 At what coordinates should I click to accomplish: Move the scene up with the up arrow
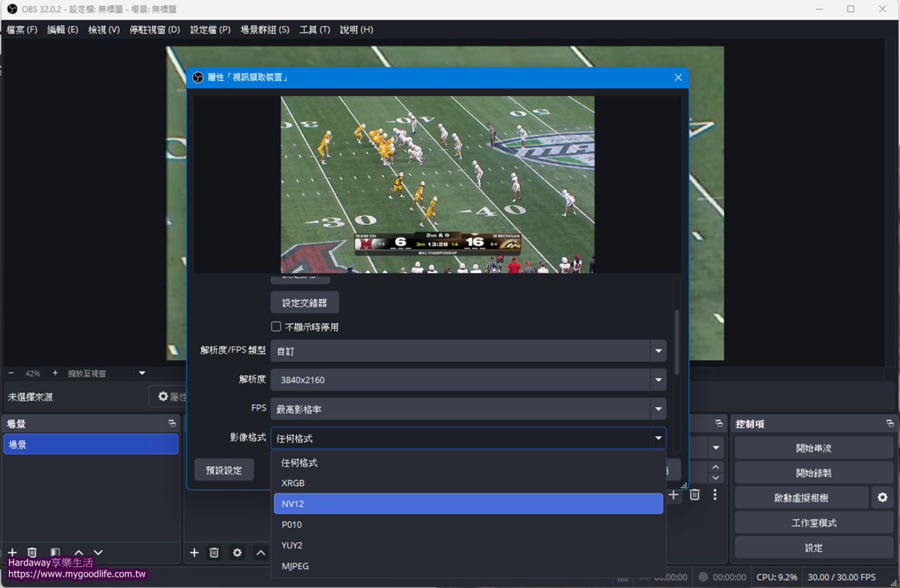point(78,553)
